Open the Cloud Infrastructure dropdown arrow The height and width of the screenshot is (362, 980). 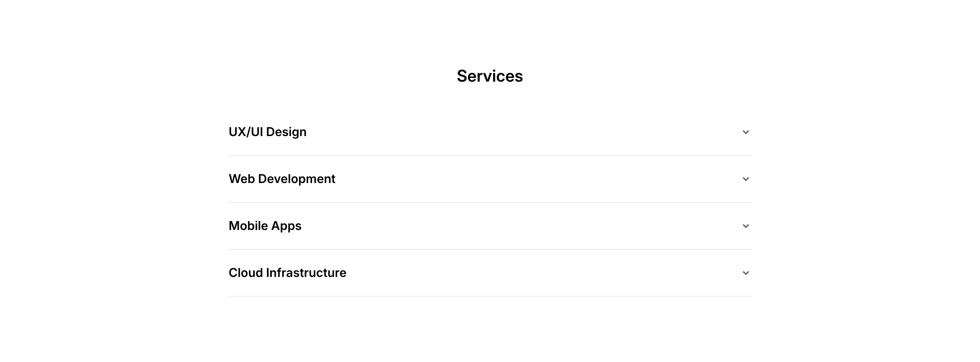point(745,273)
